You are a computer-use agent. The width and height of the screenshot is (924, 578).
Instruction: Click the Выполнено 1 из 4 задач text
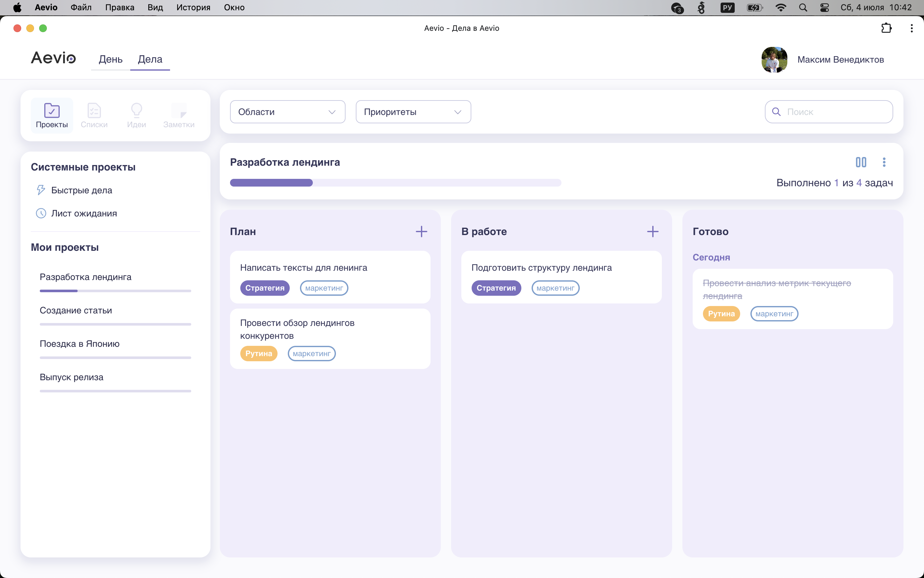(x=834, y=183)
